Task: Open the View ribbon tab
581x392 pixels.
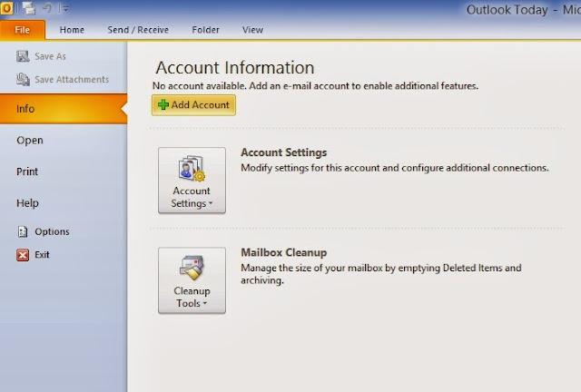Action: click(252, 30)
